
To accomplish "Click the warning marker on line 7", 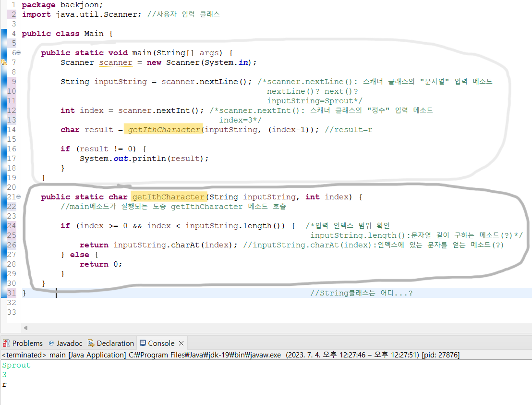I will [4, 62].
